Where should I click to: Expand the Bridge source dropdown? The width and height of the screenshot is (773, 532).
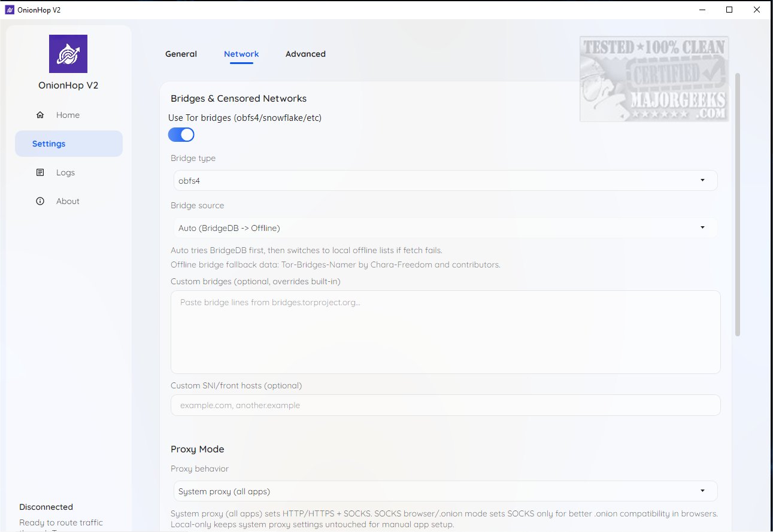(444, 227)
